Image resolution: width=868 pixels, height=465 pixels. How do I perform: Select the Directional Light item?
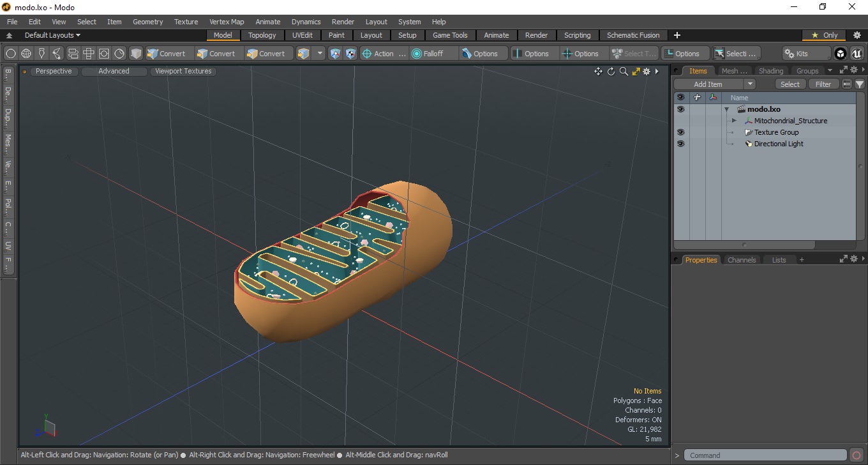click(779, 144)
